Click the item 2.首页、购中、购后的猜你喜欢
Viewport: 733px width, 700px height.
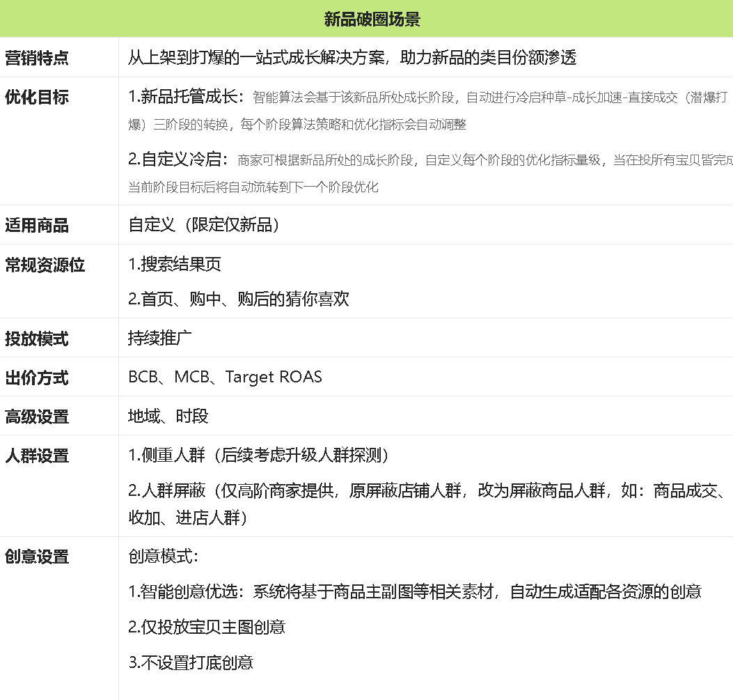click(238, 299)
